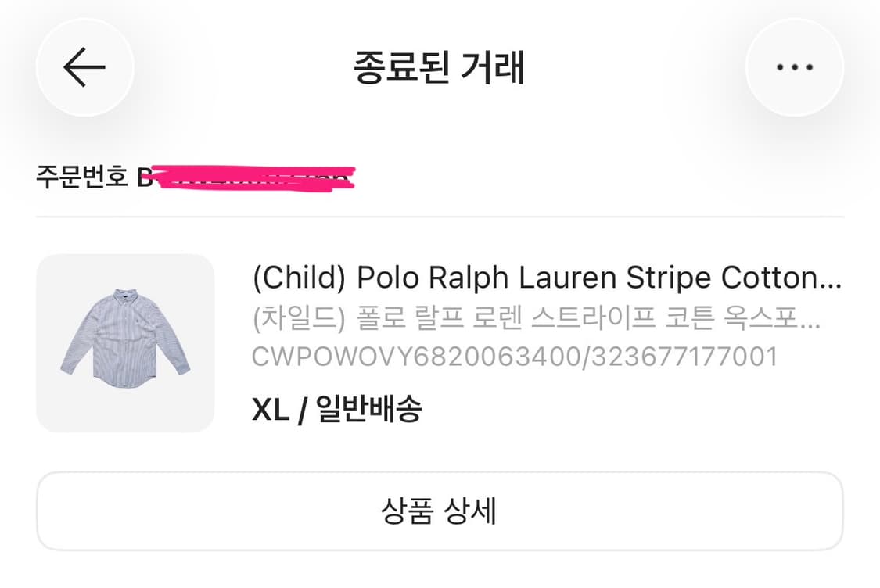Tap the (Child) prefix in the product title
Screen dimensions: 880x588
[x=300, y=278]
